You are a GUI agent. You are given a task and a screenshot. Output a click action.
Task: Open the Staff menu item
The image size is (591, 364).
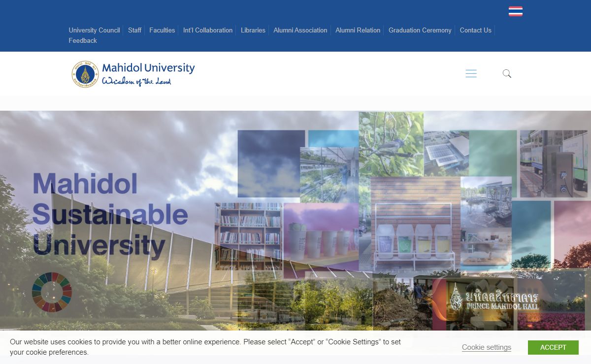click(x=134, y=30)
